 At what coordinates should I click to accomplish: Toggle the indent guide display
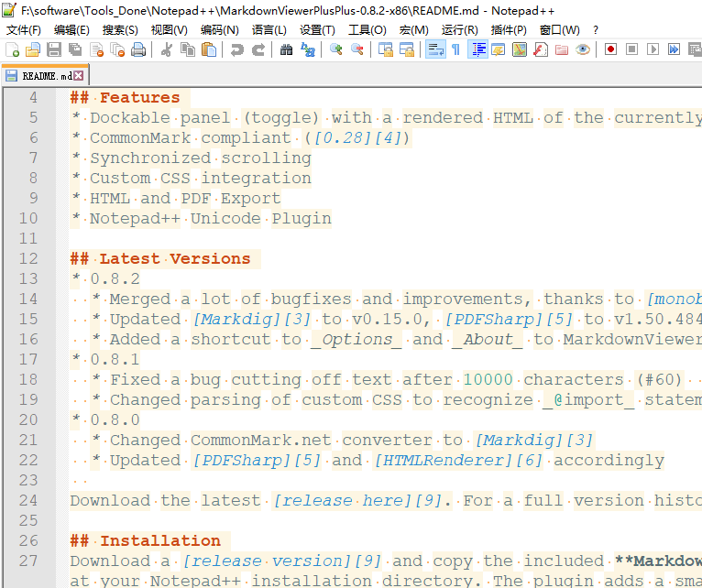point(477,49)
